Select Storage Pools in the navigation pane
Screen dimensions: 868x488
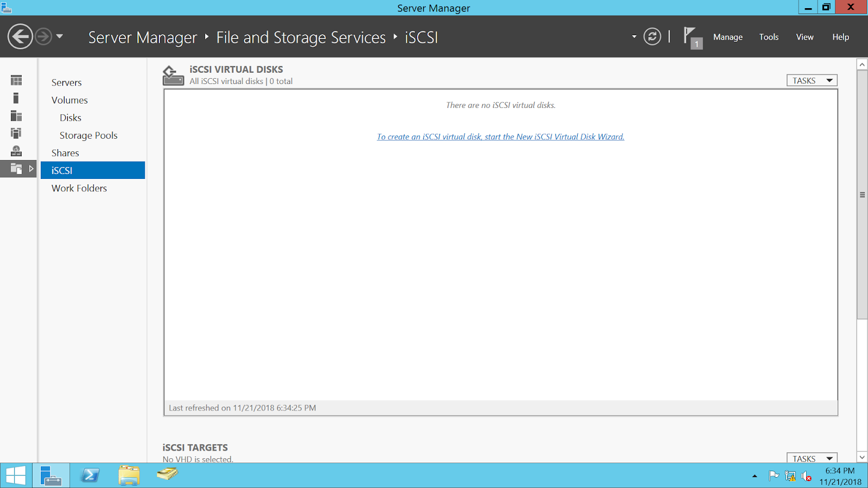click(88, 135)
